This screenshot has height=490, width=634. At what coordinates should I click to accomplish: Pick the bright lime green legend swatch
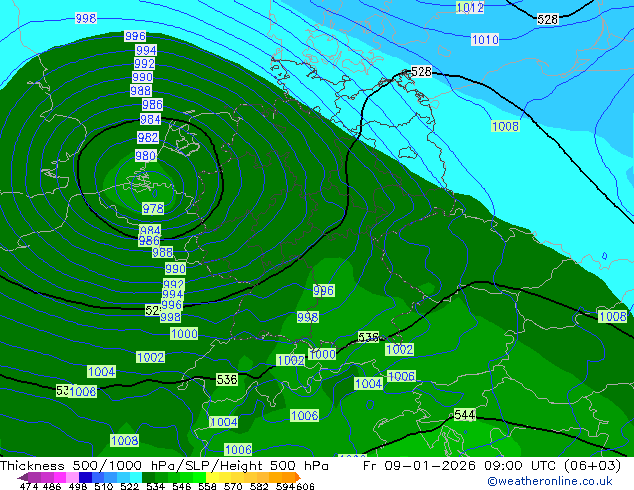click(199, 477)
